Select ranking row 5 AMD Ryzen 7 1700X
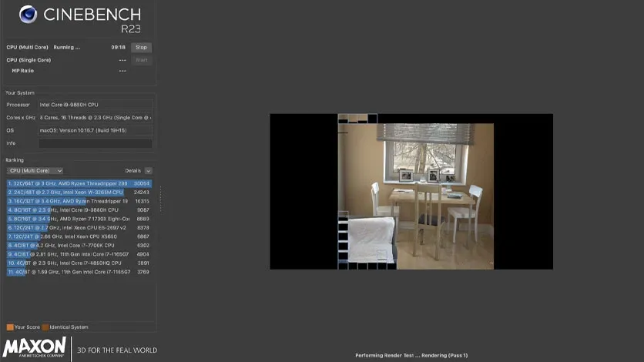This screenshot has height=362, width=644. tap(79, 219)
